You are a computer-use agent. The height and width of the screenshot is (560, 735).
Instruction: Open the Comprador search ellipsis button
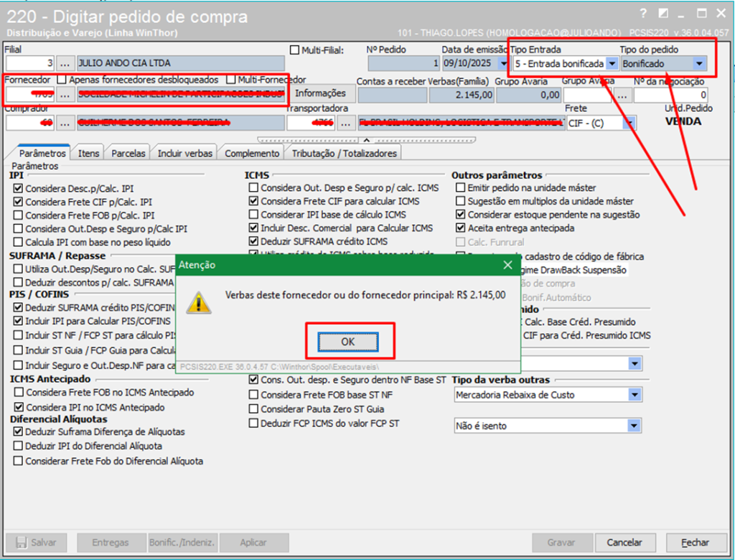point(65,123)
